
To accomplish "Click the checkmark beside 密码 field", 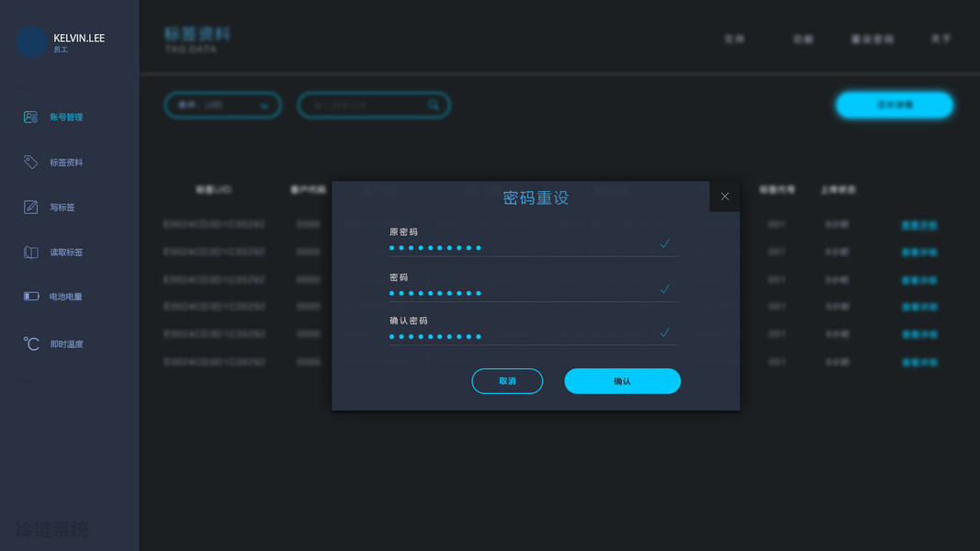I will [x=664, y=288].
